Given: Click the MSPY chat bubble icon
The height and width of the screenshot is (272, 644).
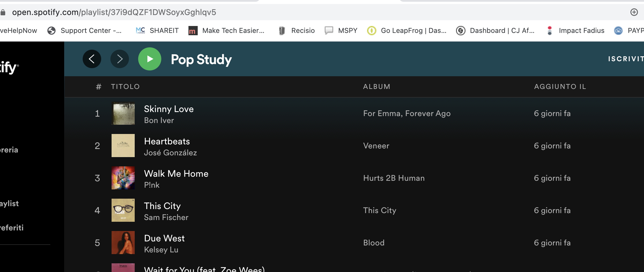Looking at the screenshot, I should pyautogui.click(x=329, y=30).
